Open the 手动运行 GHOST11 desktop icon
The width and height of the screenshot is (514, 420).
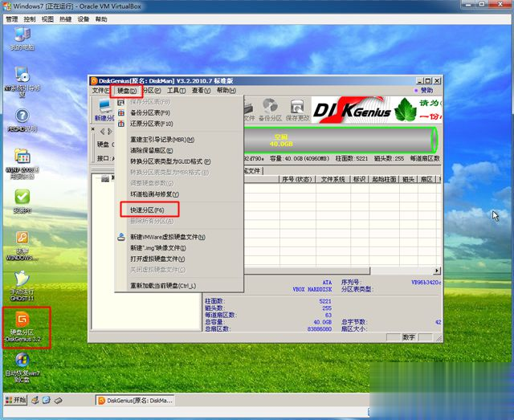(x=22, y=281)
